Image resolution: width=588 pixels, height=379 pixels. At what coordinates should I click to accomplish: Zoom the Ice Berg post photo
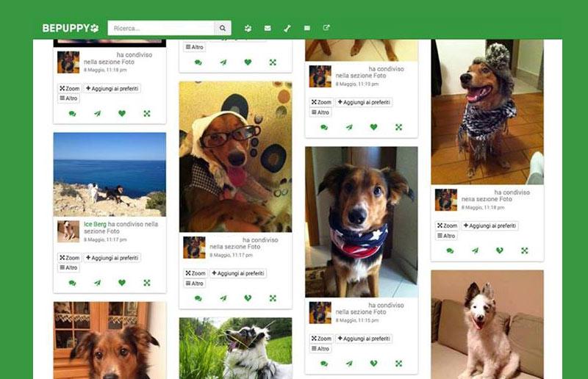[70, 258]
